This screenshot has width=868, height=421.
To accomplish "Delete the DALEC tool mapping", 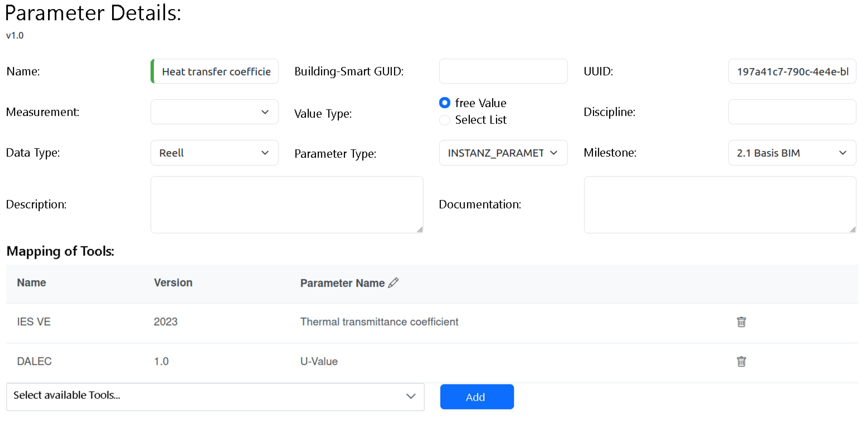I will click(x=741, y=361).
